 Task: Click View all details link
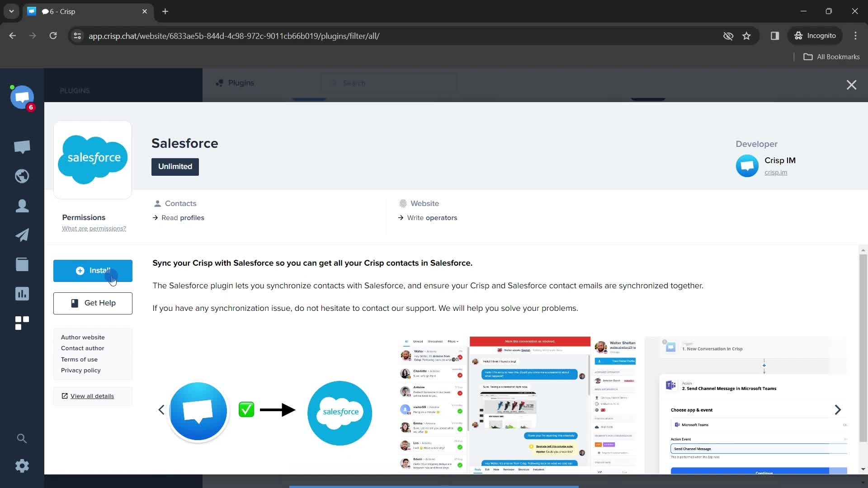92,396
